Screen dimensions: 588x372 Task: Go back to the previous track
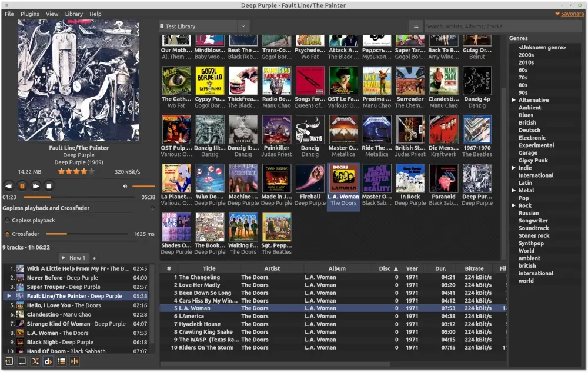9,186
